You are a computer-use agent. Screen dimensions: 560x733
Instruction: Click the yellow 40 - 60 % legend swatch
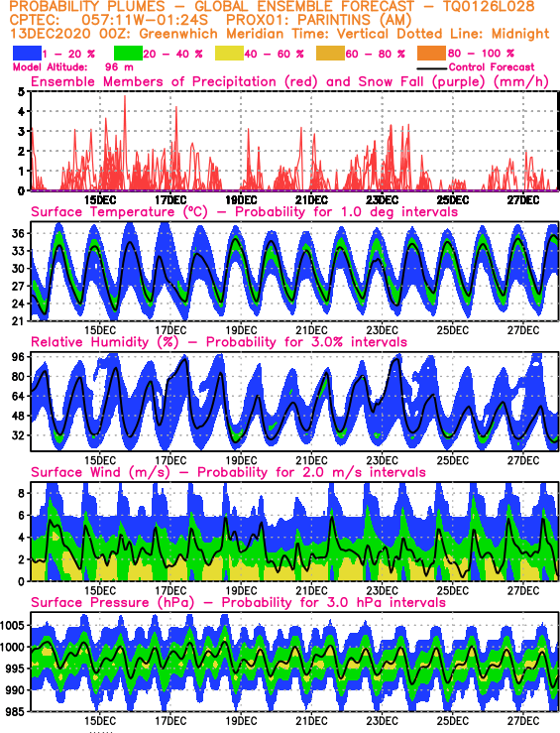(x=229, y=54)
